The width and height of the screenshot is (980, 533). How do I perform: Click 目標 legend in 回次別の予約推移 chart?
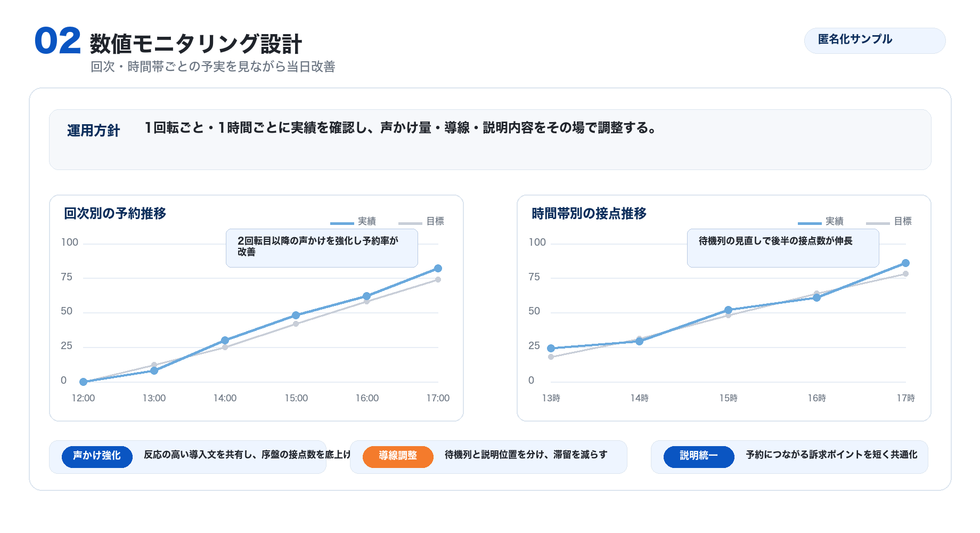421,221
